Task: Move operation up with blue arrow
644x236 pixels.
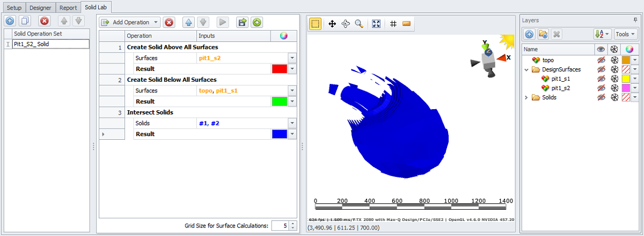Action: click(188, 23)
